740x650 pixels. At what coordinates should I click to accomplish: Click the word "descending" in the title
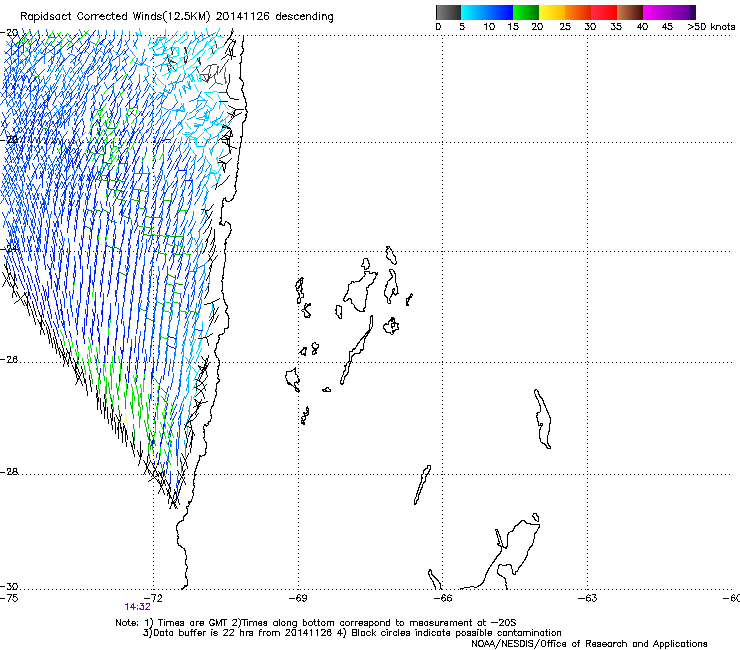304,17
